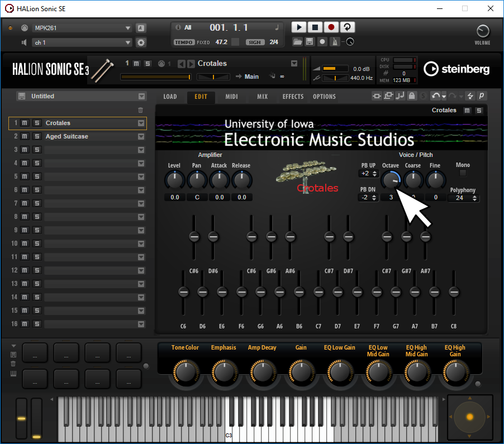
Task: Open the Crotales program dropdown in the header
Action: [294, 64]
